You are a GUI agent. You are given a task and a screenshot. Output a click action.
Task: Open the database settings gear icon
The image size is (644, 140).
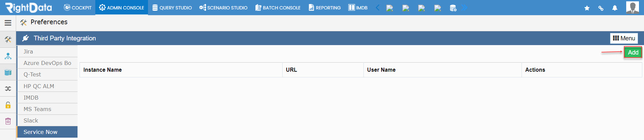click(453, 8)
